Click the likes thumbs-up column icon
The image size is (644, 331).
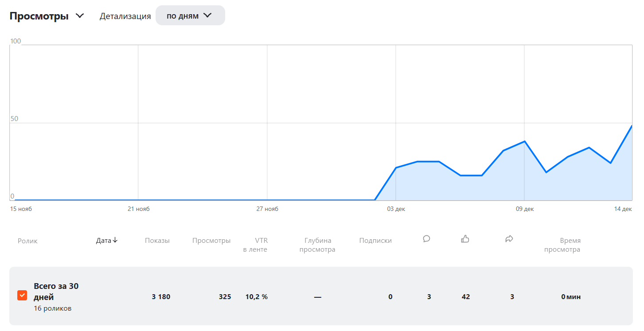(x=465, y=239)
